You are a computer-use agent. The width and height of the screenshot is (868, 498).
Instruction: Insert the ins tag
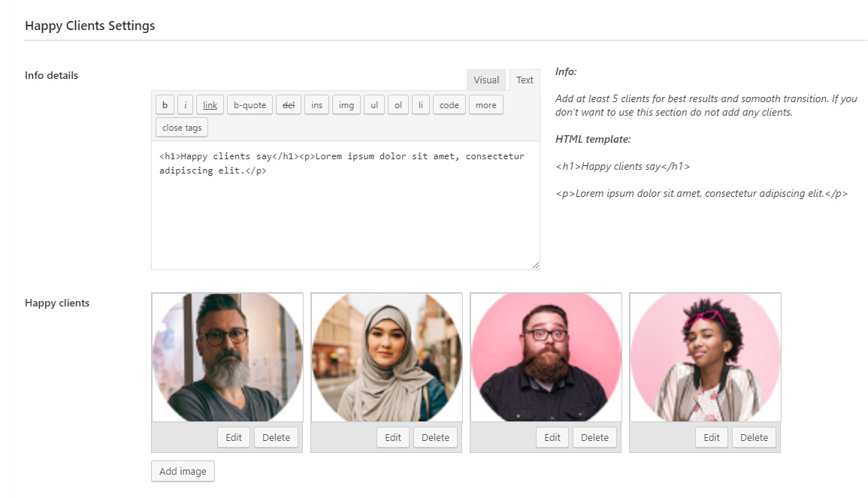pyautogui.click(x=316, y=105)
